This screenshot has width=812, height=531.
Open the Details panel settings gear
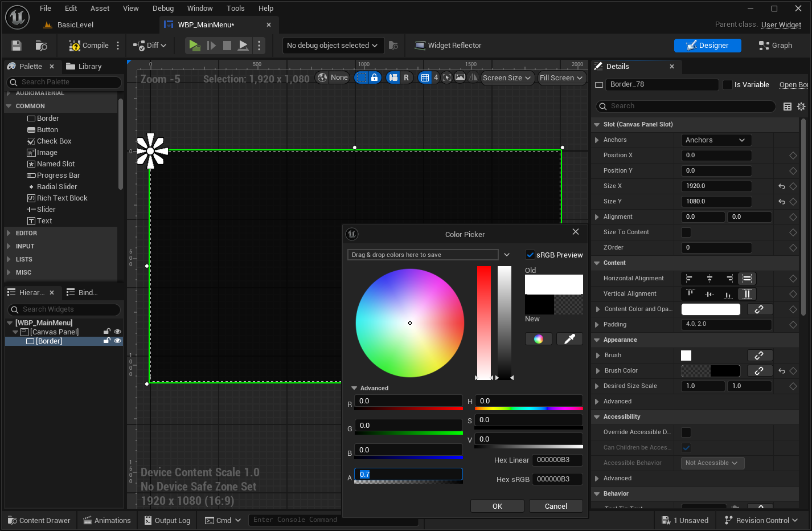[801, 107]
